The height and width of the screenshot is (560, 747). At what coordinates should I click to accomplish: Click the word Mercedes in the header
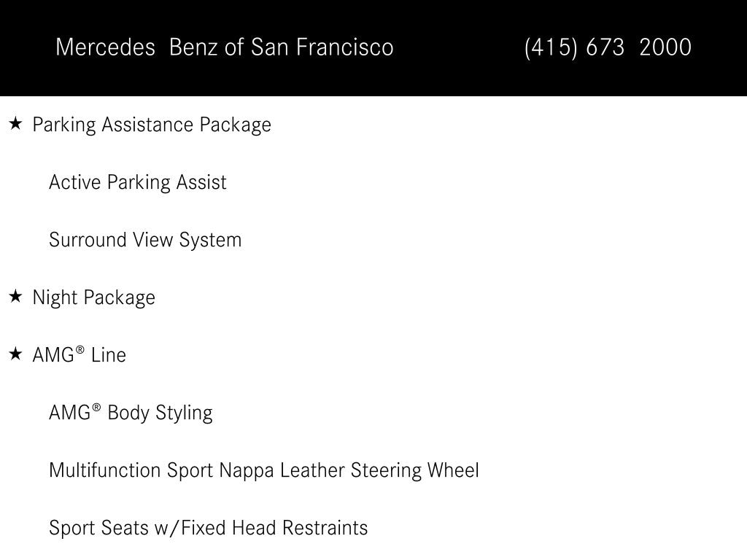click(105, 47)
